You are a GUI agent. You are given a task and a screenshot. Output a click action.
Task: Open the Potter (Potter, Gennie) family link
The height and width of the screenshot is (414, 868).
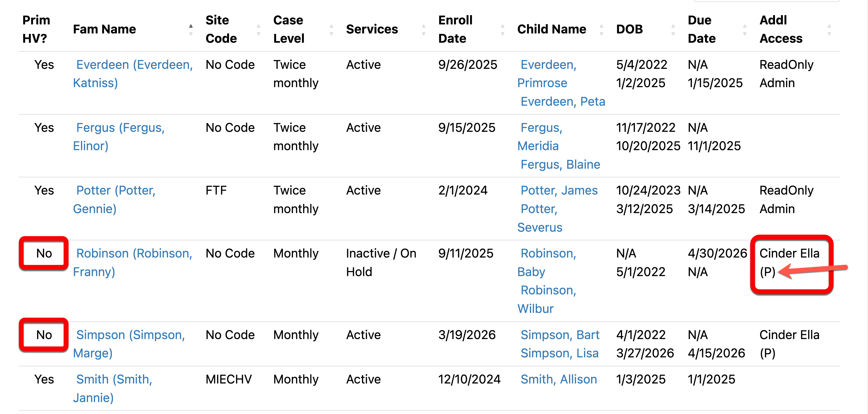114,200
